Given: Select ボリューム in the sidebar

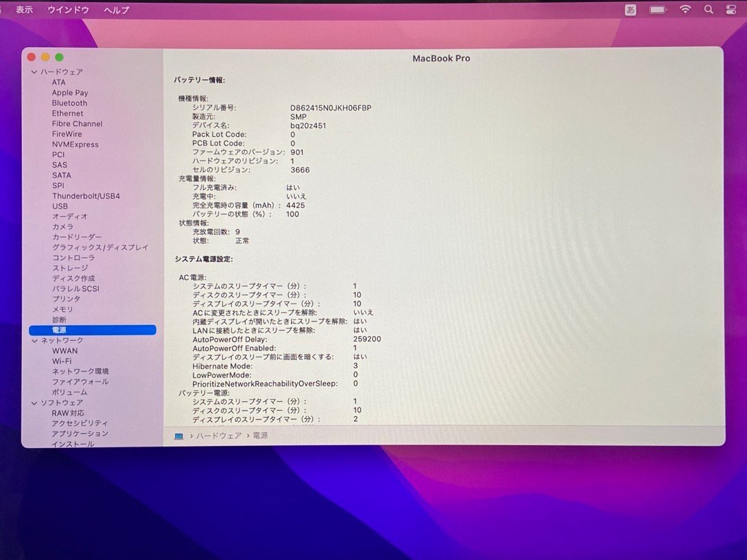Looking at the screenshot, I should click(x=70, y=393).
